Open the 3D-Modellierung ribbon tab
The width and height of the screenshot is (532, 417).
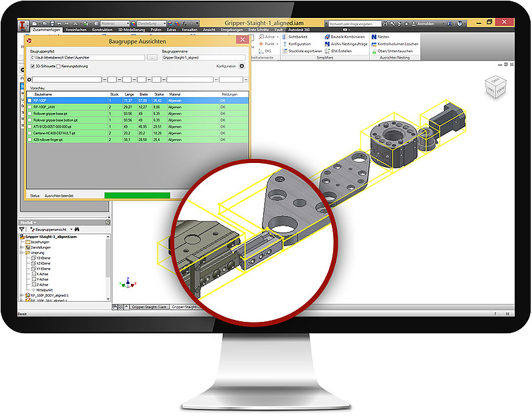(x=131, y=30)
